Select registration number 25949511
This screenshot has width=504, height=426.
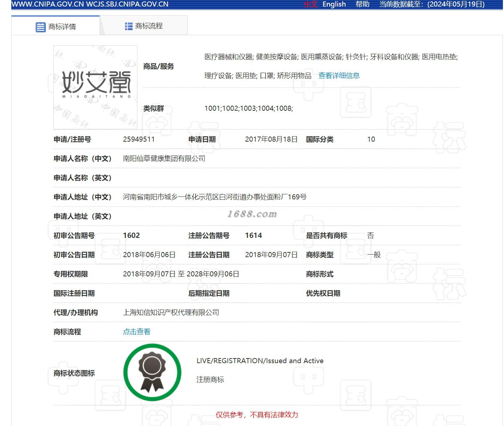point(139,139)
